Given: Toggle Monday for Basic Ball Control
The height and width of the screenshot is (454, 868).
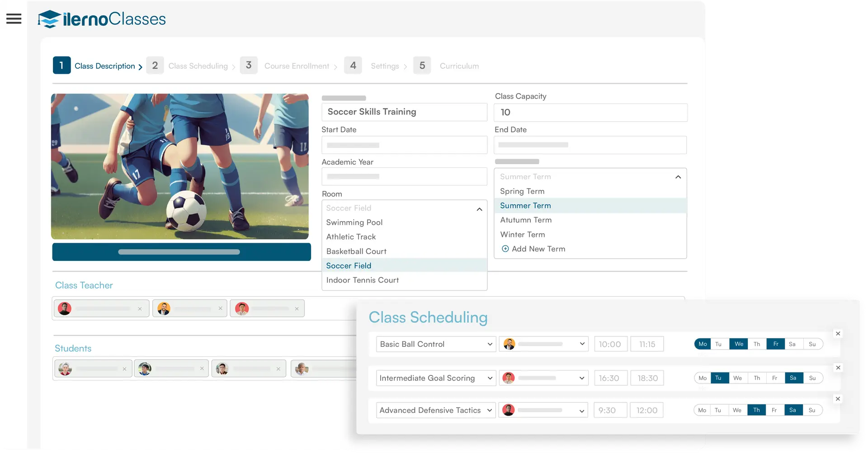Looking at the screenshot, I should tap(703, 344).
